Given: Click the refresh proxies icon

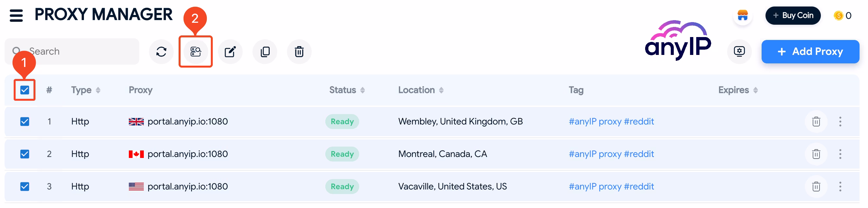Looking at the screenshot, I should pyautogui.click(x=161, y=51).
